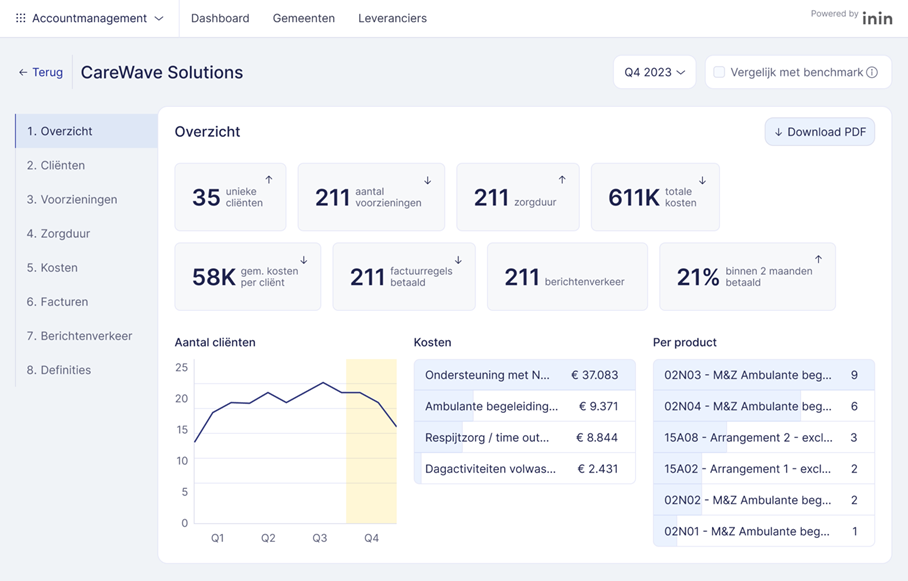Image resolution: width=908 pixels, height=581 pixels.
Task: Click the up arrow on unieke cliënten card
Action: [x=269, y=181]
